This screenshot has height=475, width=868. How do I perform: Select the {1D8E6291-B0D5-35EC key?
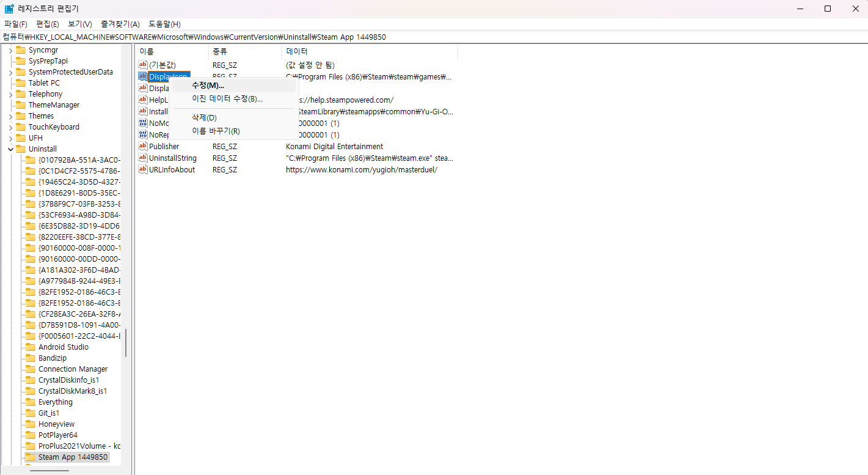(79, 193)
